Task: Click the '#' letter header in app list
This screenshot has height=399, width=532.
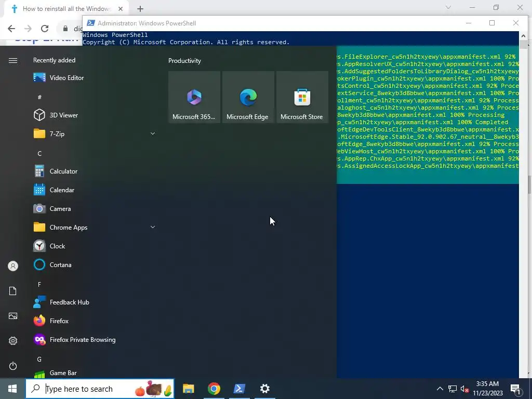Action: [39, 97]
